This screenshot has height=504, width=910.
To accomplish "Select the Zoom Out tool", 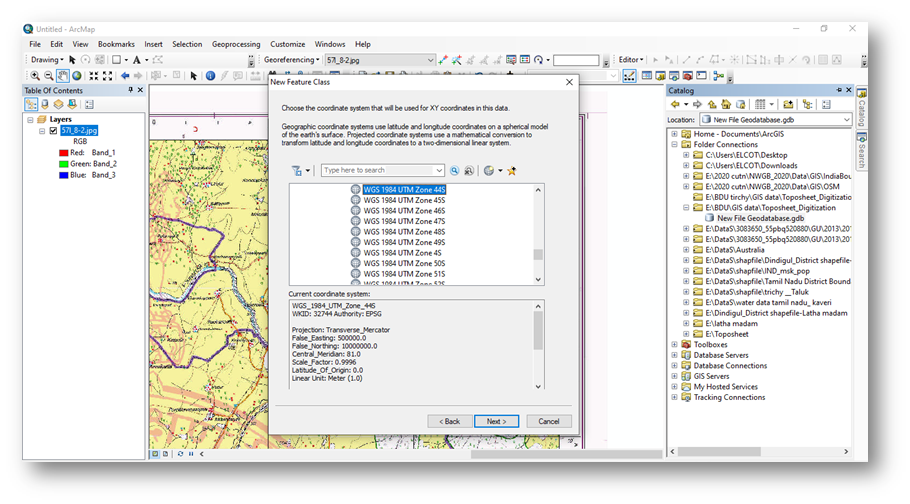I will click(x=49, y=76).
